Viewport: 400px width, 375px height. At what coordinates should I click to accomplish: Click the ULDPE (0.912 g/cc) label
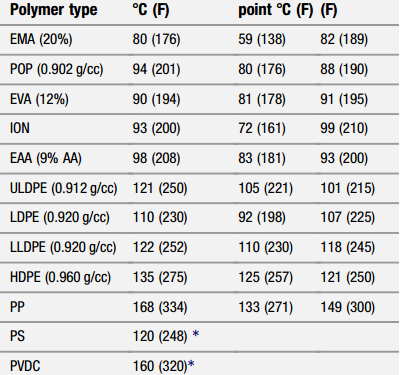(x=64, y=188)
